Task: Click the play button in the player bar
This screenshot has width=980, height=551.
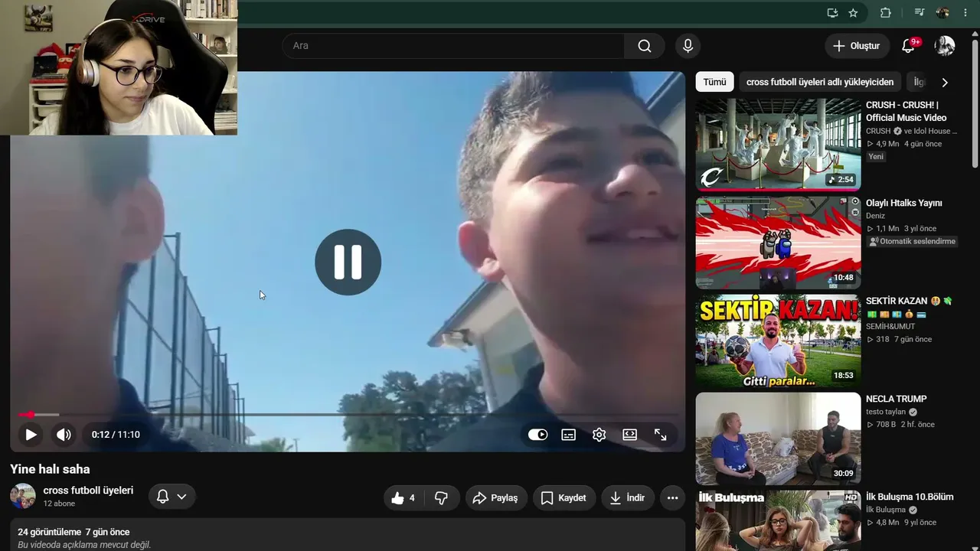Action: pos(31,435)
